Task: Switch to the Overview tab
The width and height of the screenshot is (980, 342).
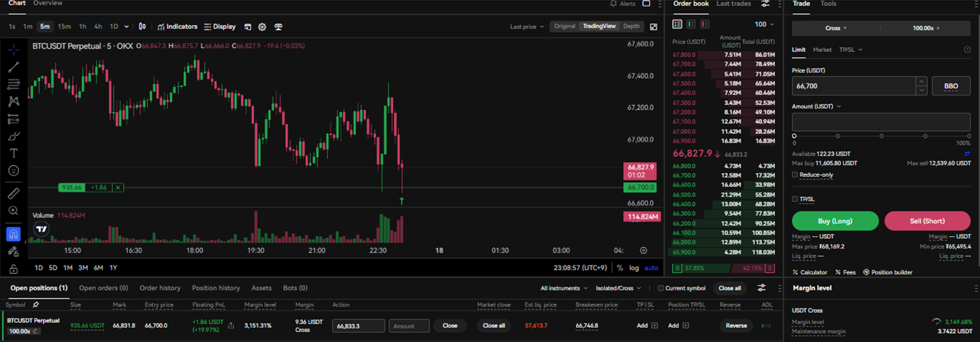Action: point(48,3)
